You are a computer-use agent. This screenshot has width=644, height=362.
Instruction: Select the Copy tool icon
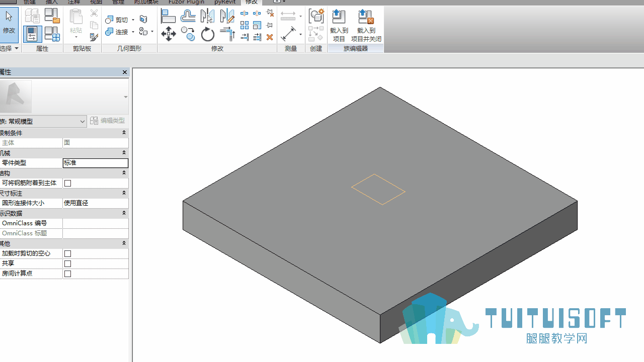[188, 34]
